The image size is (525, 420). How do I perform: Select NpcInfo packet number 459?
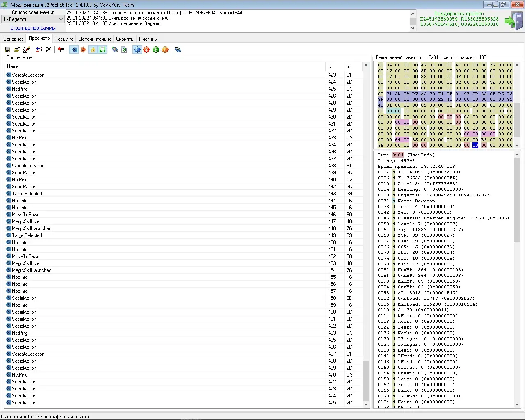184,305
